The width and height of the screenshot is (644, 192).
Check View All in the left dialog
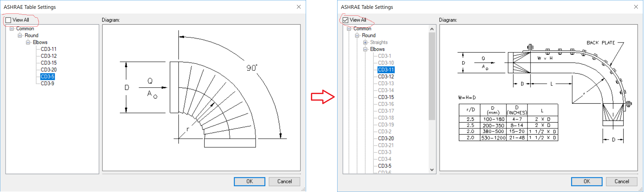(x=8, y=20)
